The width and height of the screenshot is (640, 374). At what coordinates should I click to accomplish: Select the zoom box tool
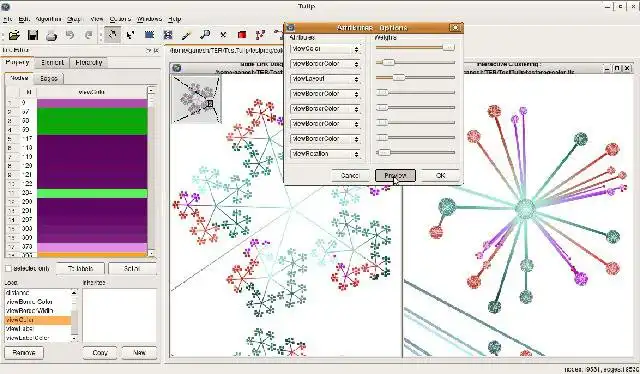[x=168, y=35]
